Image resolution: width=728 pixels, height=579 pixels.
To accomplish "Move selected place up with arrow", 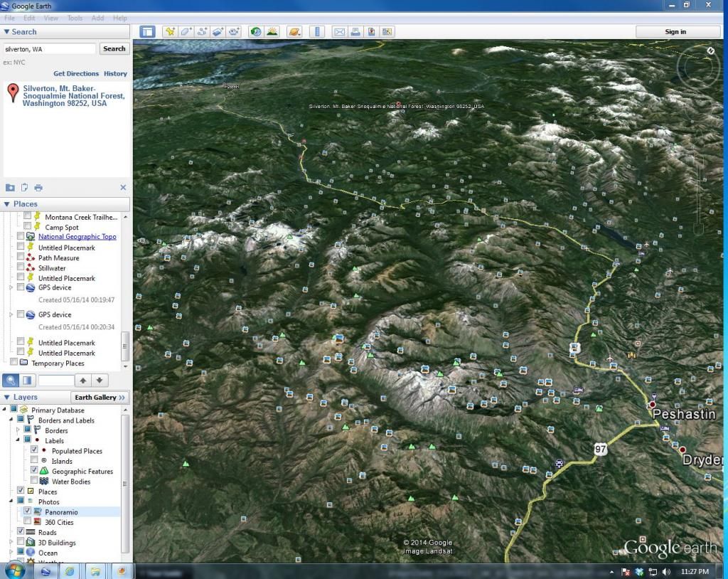I will pos(82,380).
